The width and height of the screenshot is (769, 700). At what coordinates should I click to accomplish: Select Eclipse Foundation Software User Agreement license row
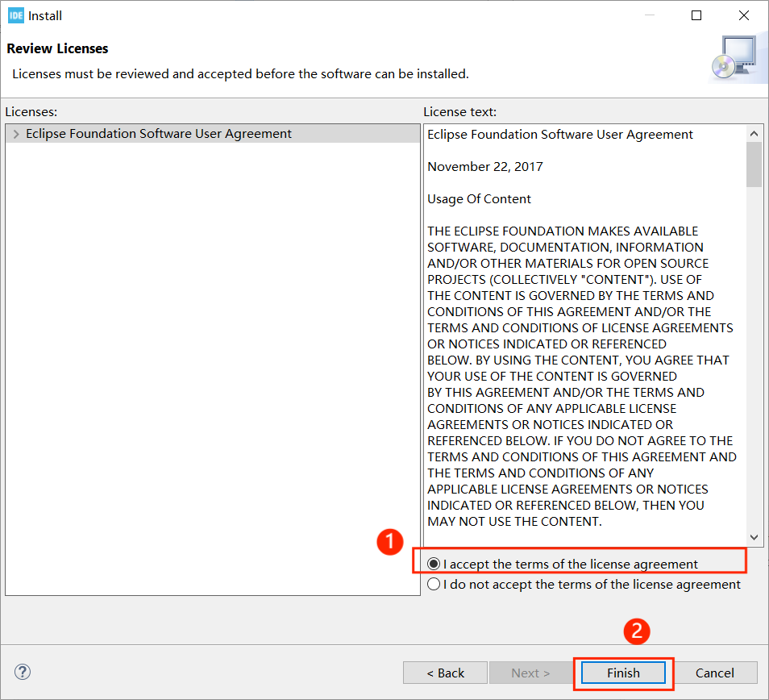[213, 134]
